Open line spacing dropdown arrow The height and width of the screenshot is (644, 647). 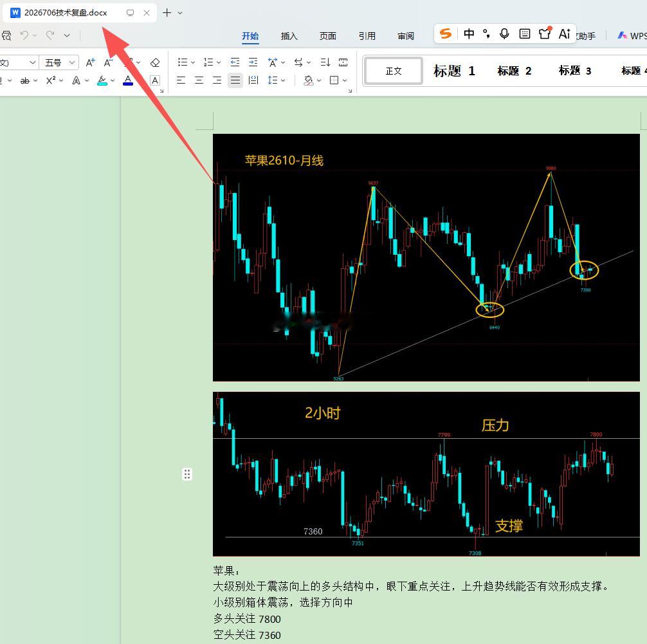[283, 80]
